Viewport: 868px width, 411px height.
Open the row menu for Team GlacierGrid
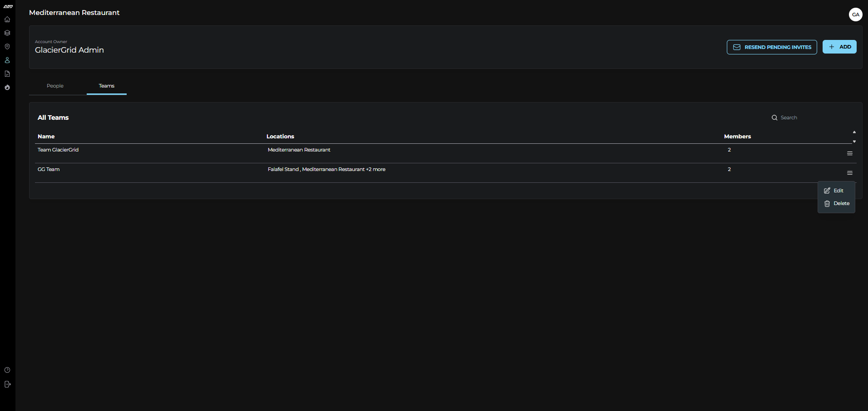click(x=850, y=153)
